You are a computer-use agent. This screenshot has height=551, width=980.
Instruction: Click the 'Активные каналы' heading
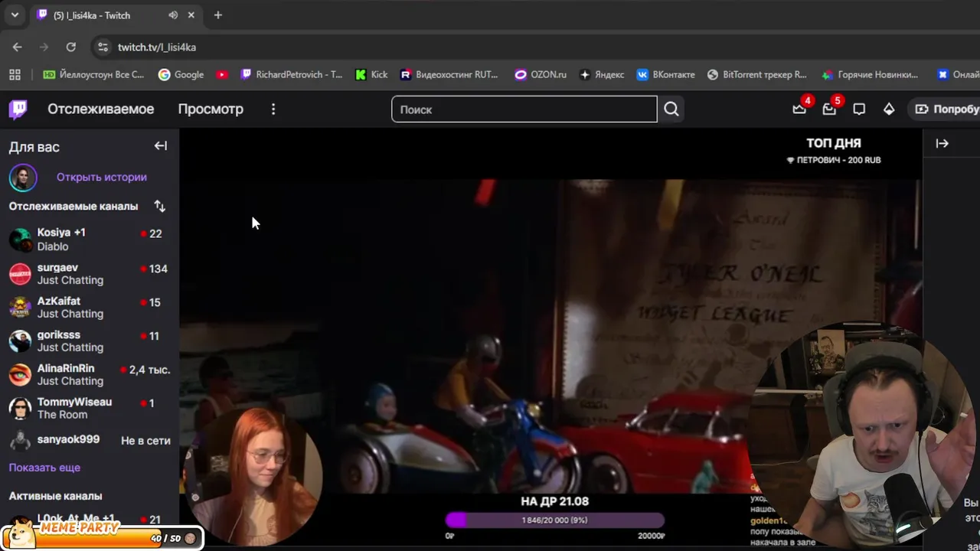tap(55, 496)
